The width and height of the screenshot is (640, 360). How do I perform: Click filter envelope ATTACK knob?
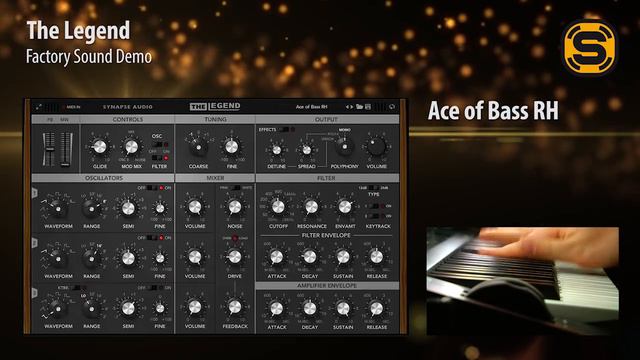277,257
